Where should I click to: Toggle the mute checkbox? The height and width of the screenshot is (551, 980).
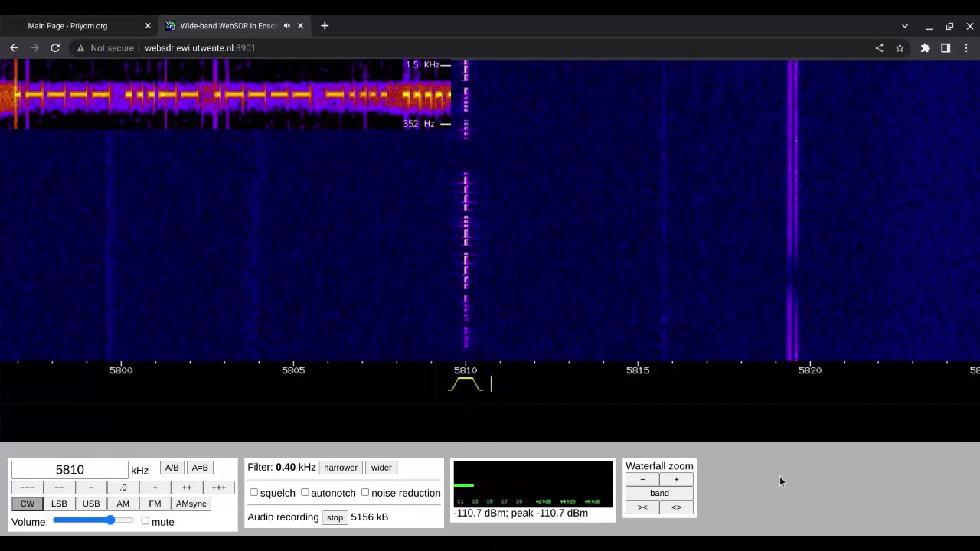pyautogui.click(x=145, y=521)
